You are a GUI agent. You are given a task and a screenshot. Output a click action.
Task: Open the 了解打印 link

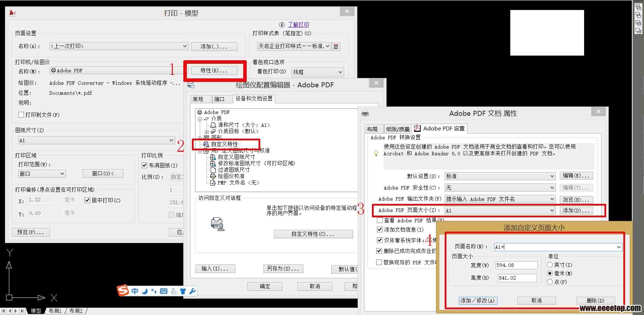(298, 25)
